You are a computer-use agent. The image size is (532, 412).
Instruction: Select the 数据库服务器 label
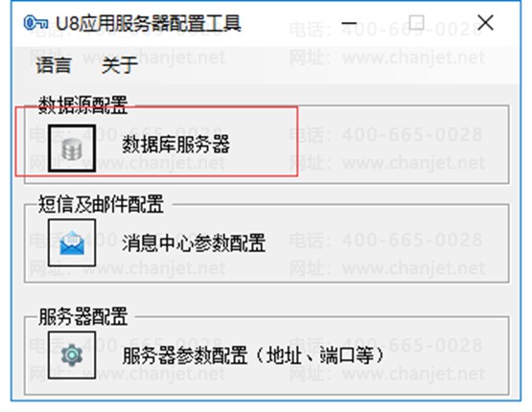[176, 144]
